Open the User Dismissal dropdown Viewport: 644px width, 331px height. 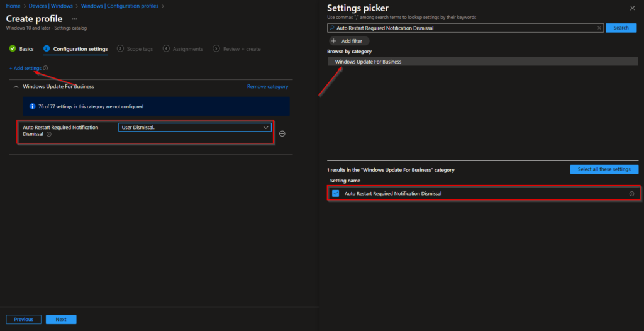tap(195, 128)
